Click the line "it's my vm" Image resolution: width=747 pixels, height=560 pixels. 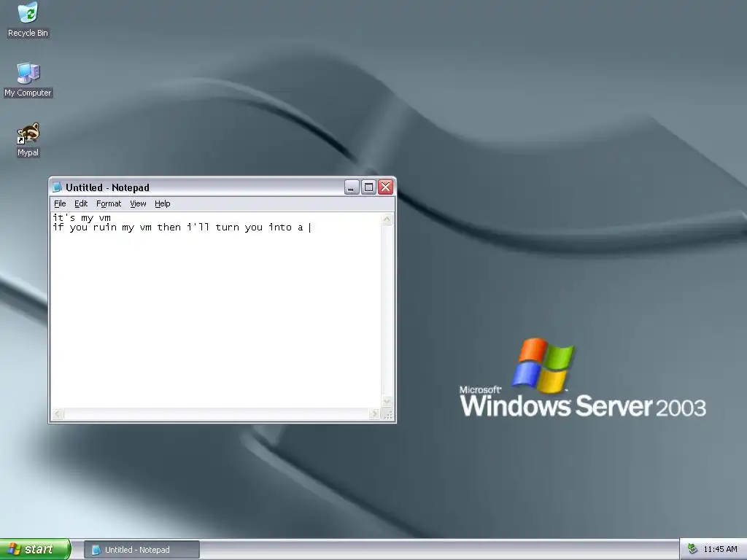[82, 218]
